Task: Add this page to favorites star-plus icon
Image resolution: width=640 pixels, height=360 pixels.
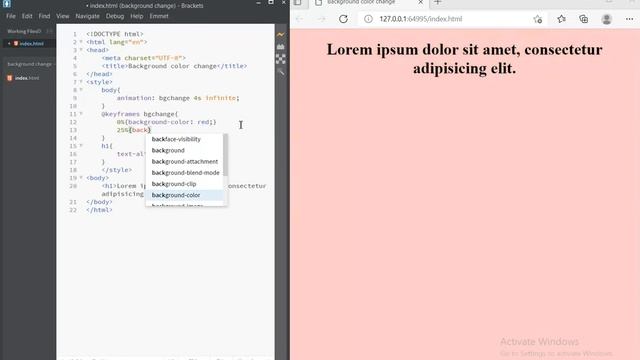Action: [x=538, y=19]
